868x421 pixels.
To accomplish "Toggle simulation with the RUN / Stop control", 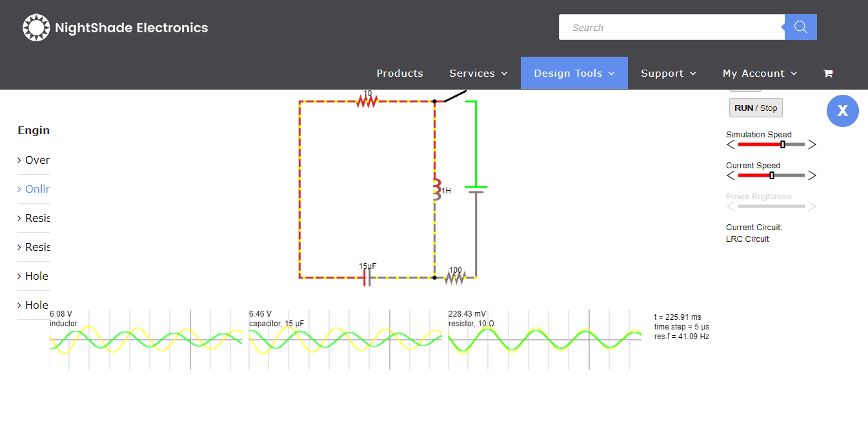I will [x=756, y=108].
